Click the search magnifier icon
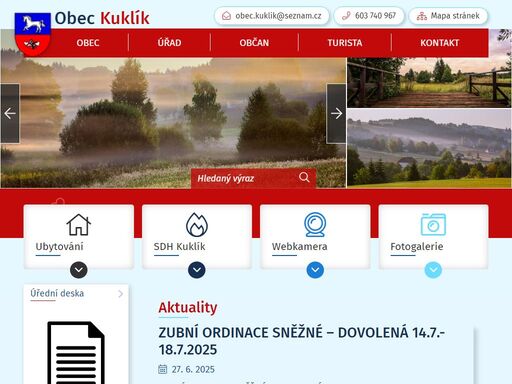This screenshot has width=512, height=384. click(304, 177)
